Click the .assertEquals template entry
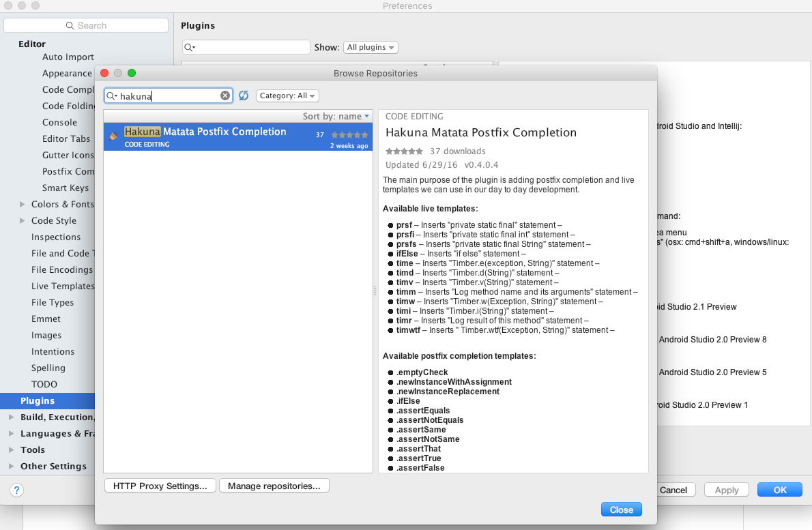 coord(423,411)
